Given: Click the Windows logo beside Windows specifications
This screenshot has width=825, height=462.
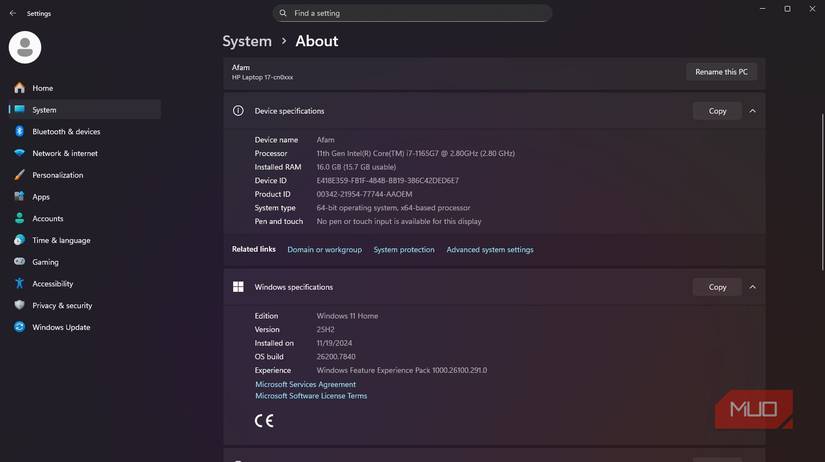Looking at the screenshot, I should [238, 287].
